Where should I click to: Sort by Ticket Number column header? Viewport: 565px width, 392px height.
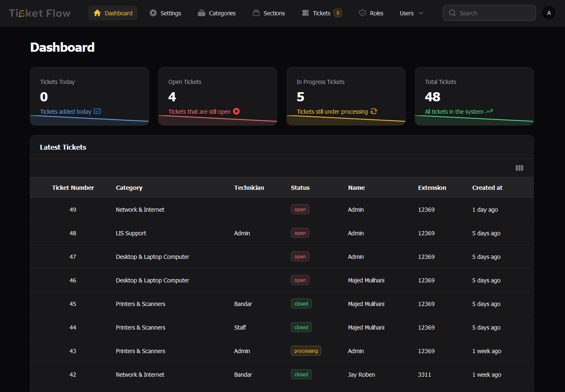(73, 188)
